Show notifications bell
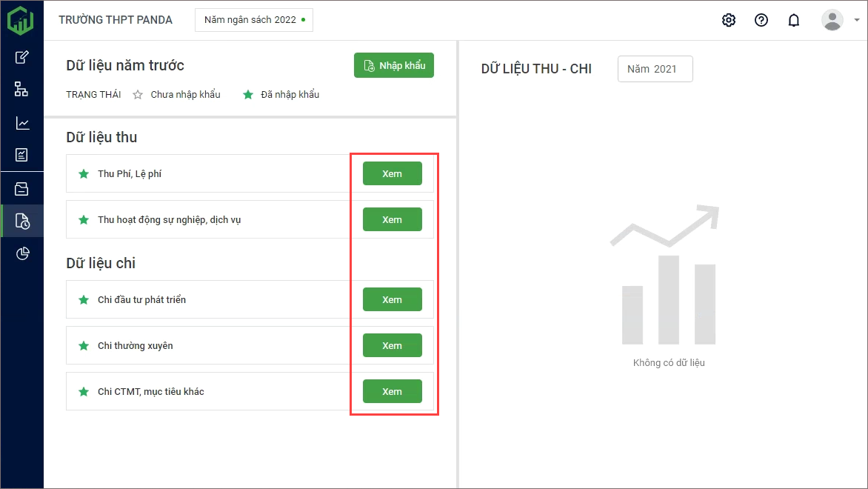Image resolution: width=868 pixels, height=489 pixels. click(794, 20)
